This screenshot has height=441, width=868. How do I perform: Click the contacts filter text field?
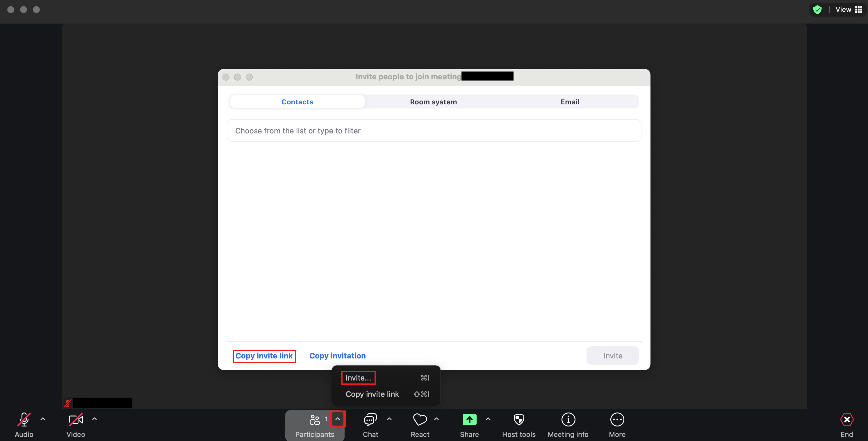pos(434,131)
